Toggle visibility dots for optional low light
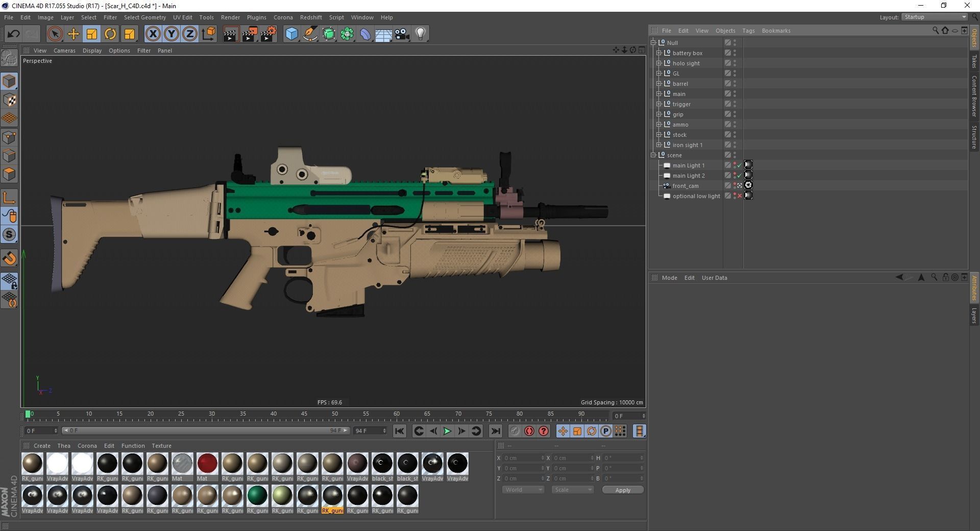 (734, 196)
